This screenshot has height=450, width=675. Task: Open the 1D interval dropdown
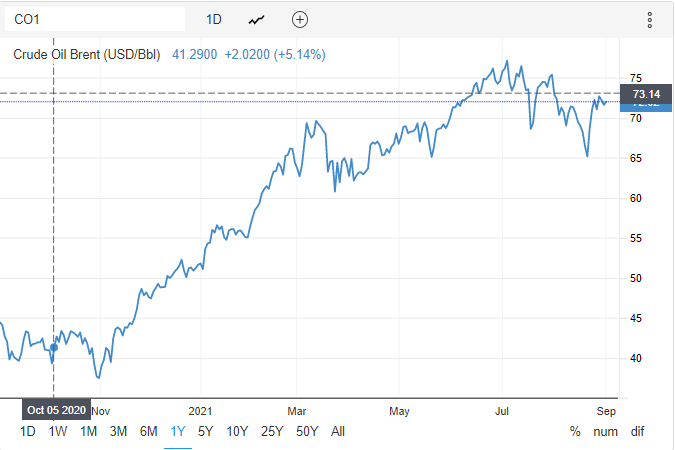coord(214,19)
